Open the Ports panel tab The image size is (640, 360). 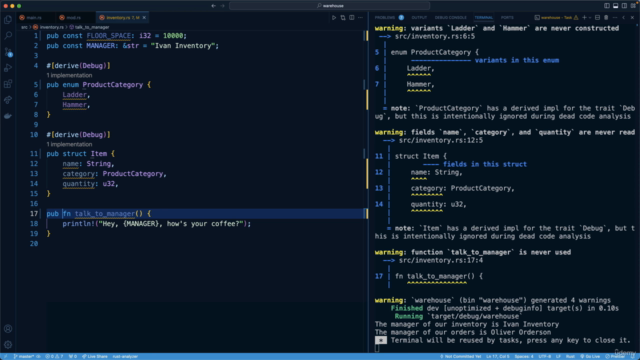click(507, 18)
